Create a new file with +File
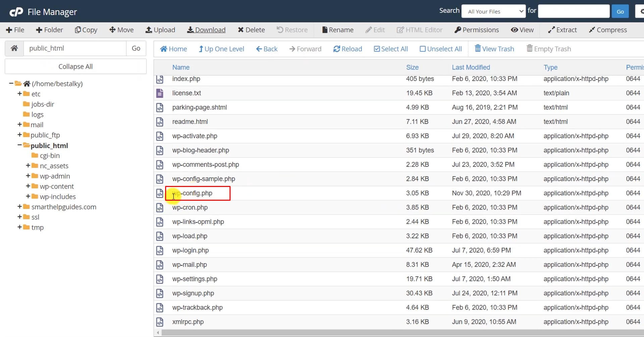 click(x=15, y=30)
